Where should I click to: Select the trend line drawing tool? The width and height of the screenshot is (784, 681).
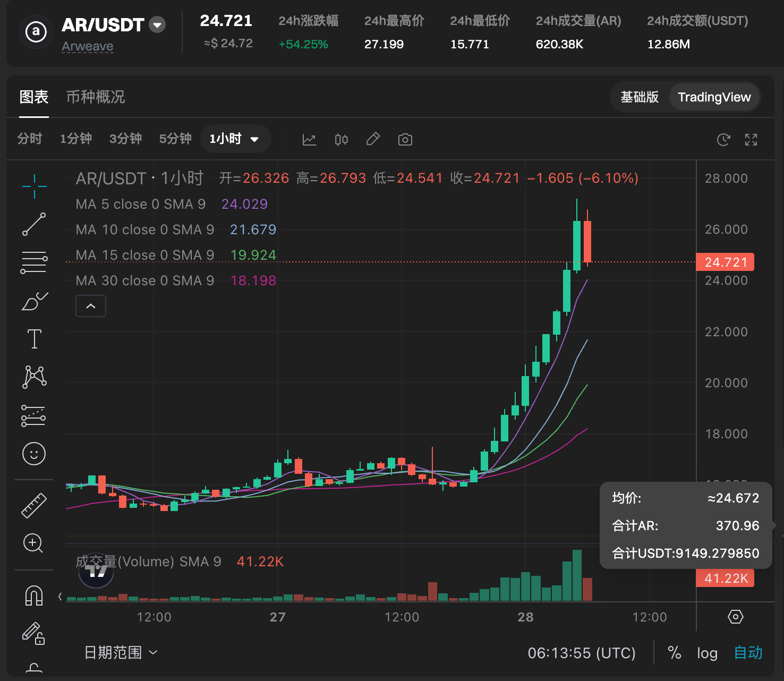[x=34, y=224]
